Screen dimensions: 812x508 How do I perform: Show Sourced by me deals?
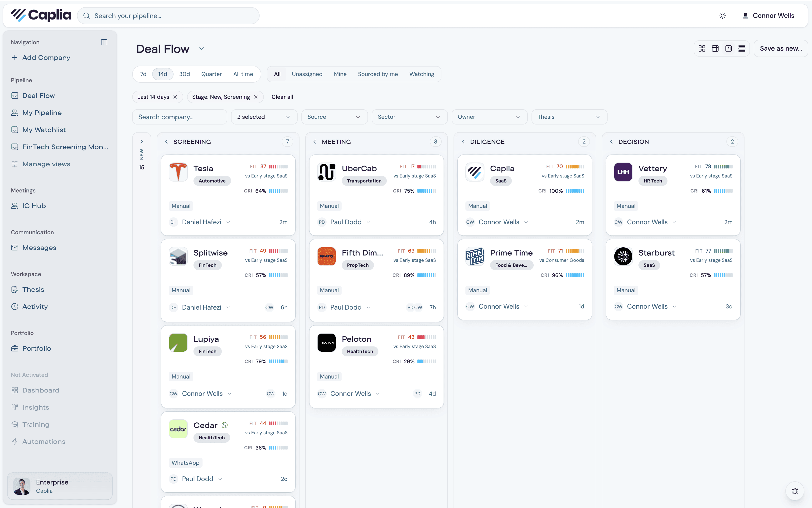(x=378, y=74)
